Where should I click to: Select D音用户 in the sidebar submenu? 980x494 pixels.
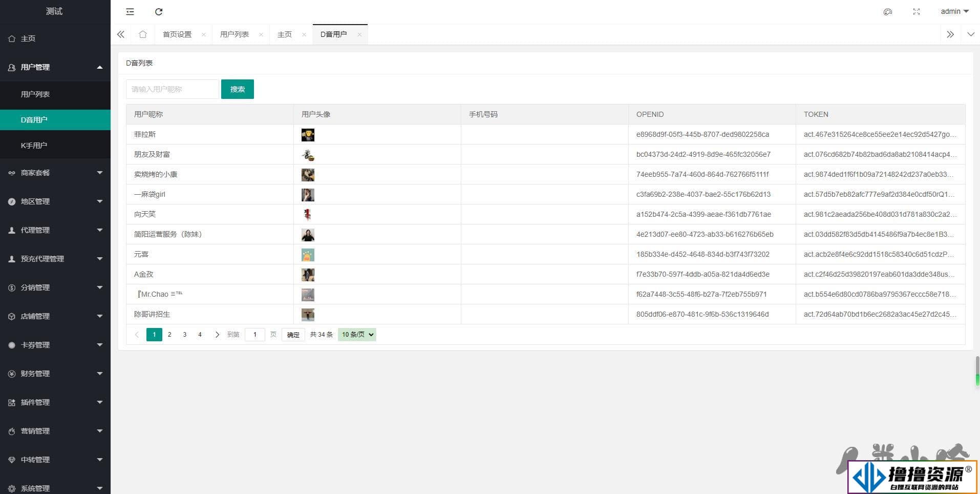[55, 120]
